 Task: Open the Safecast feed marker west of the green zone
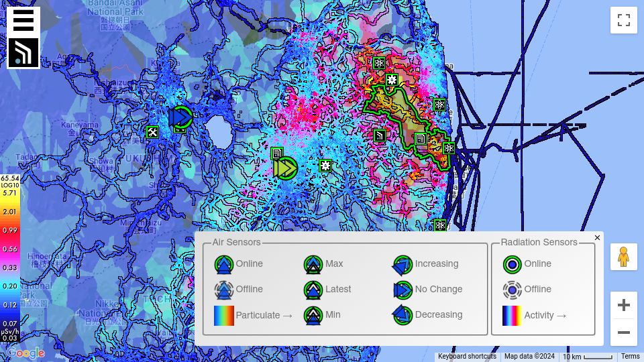pyautogui.click(x=380, y=135)
